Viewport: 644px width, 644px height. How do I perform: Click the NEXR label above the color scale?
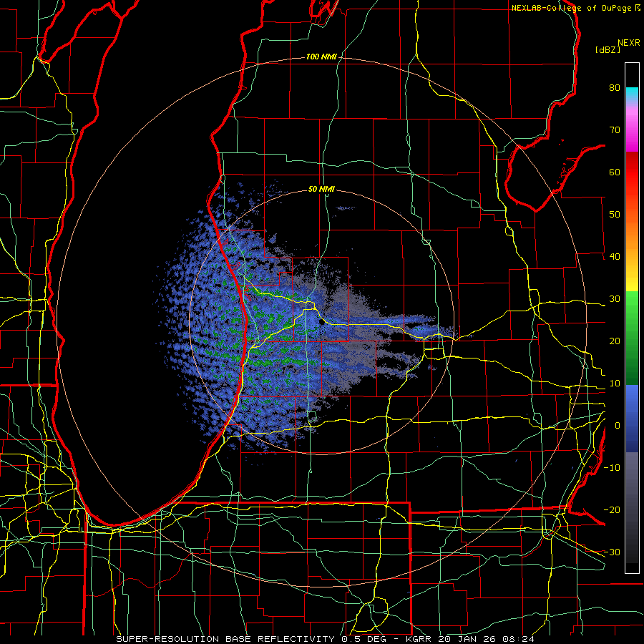click(x=628, y=43)
